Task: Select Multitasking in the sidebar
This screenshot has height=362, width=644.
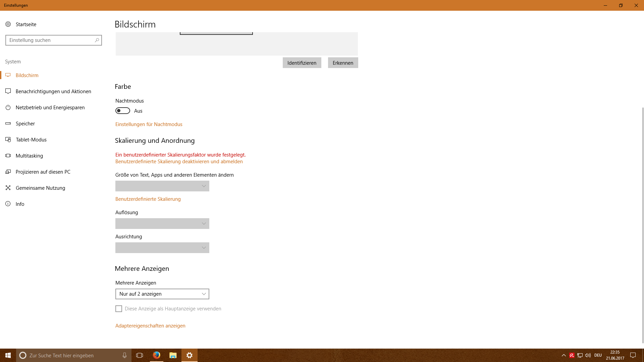Action: pyautogui.click(x=29, y=156)
